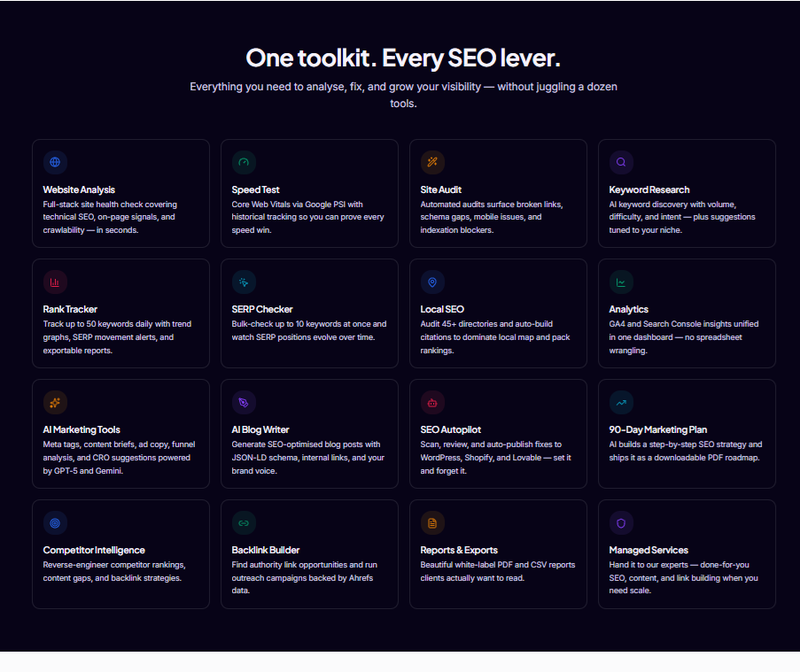Image resolution: width=800 pixels, height=672 pixels.
Task: Open the Keyword Research card title
Action: [x=649, y=189]
